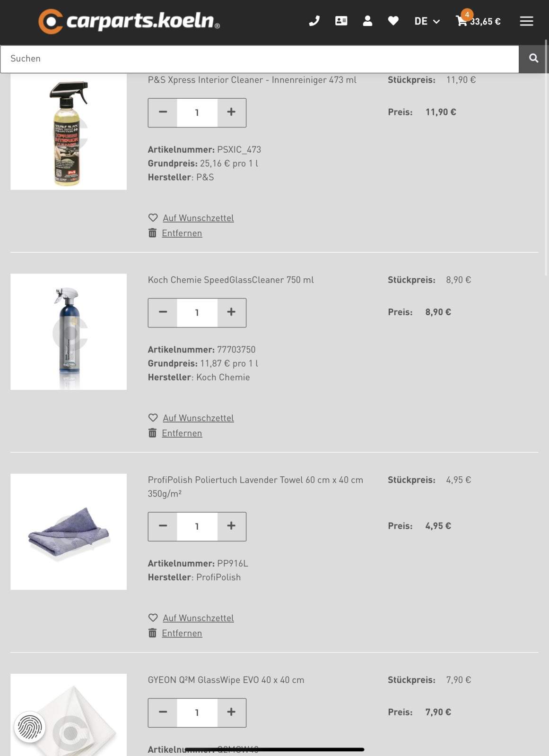Viewport: 549px width, 756px height.
Task: Open the Koch Chemie SpeedGlassCleaner product thumbnail
Action: pyautogui.click(x=69, y=332)
